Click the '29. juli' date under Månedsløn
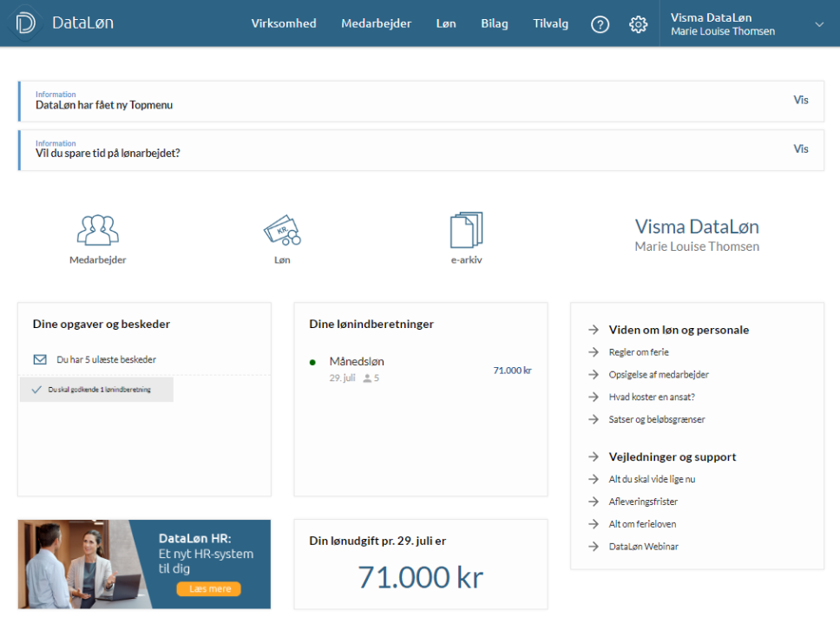The height and width of the screenshot is (617, 840). point(342,378)
